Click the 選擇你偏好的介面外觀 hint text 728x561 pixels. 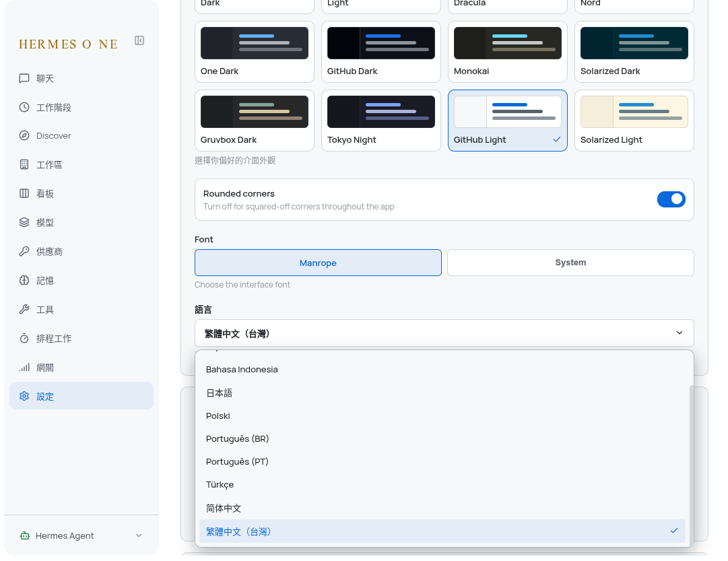click(235, 161)
